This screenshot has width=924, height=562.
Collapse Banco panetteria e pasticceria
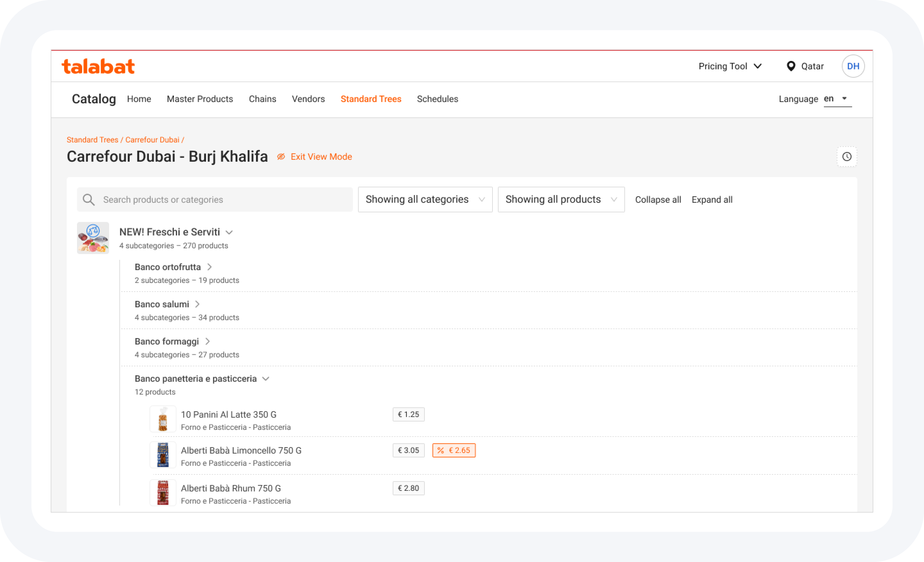(266, 379)
